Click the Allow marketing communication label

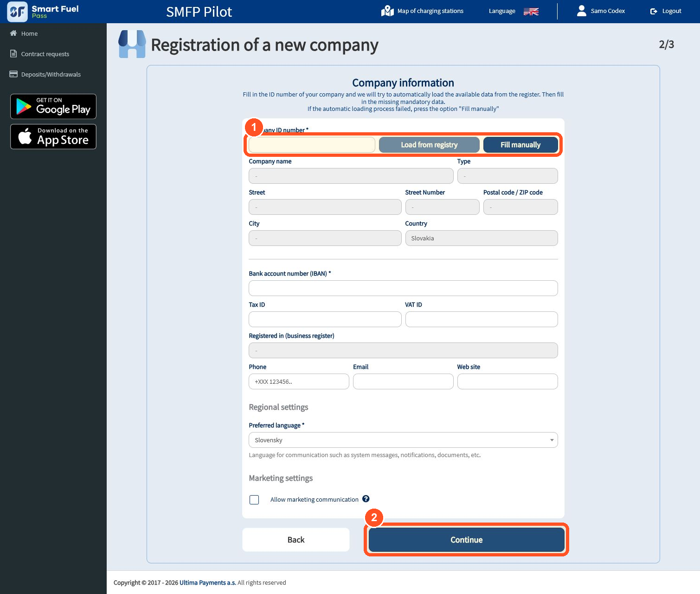pos(315,500)
